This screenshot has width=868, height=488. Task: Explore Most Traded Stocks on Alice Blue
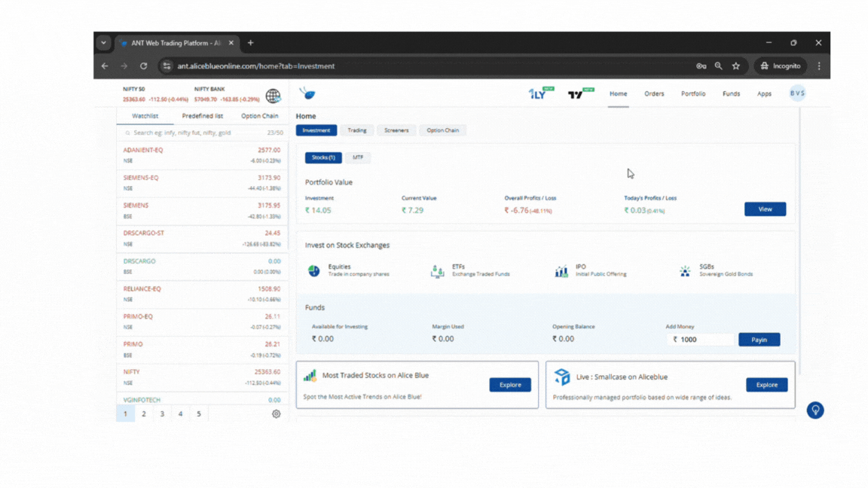pyautogui.click(x=510, y=385)
